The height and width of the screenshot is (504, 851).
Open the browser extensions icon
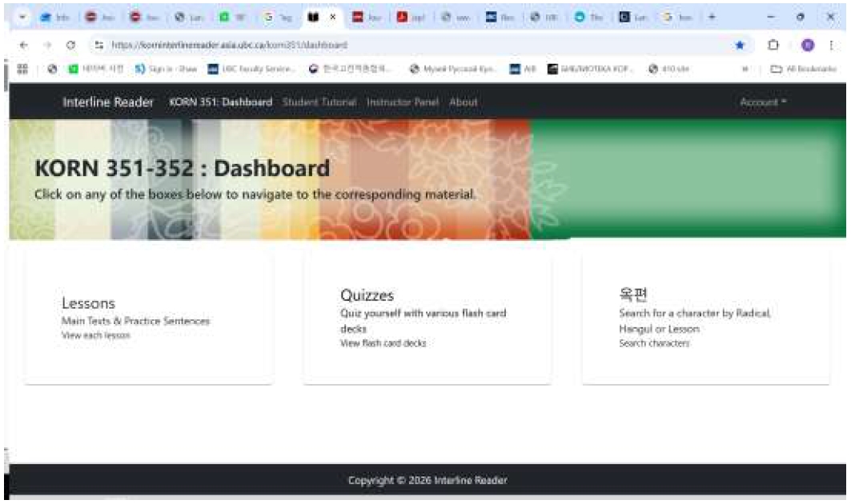[773, 46]
